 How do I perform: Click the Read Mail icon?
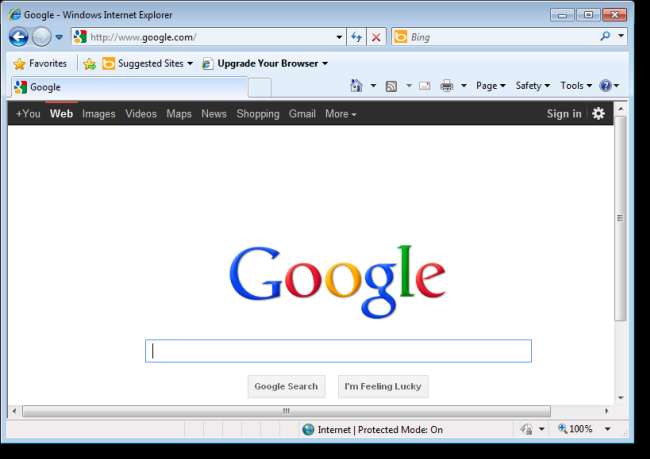coord(425,86)
